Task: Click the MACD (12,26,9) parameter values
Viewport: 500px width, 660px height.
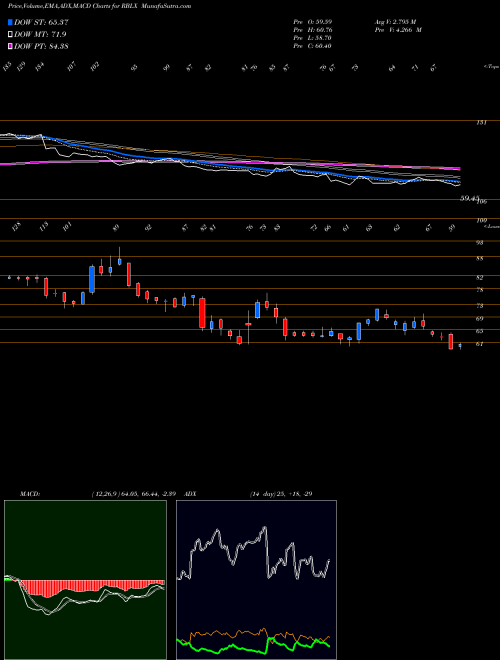Action: pyautogui.click(x=136, y=494)
